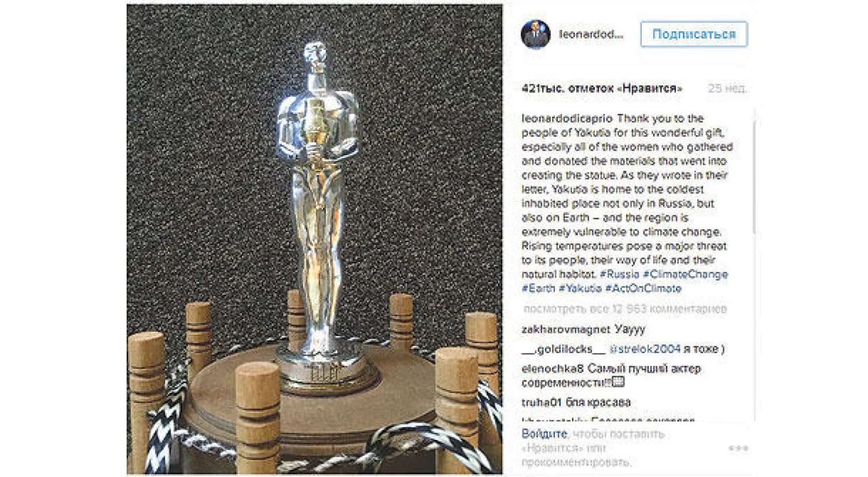Open the silver statuette photo
868x477 pixels.
point(314,239)
